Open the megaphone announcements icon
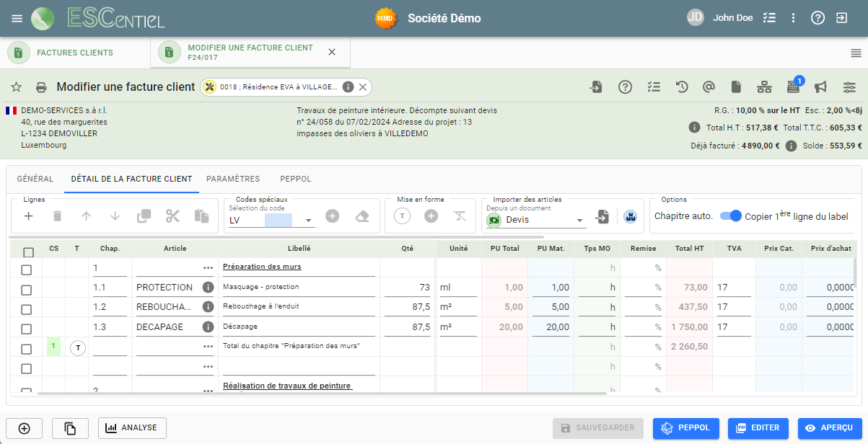Image resolution: width=868 pixels, height=444 pixels. [820, 87]
